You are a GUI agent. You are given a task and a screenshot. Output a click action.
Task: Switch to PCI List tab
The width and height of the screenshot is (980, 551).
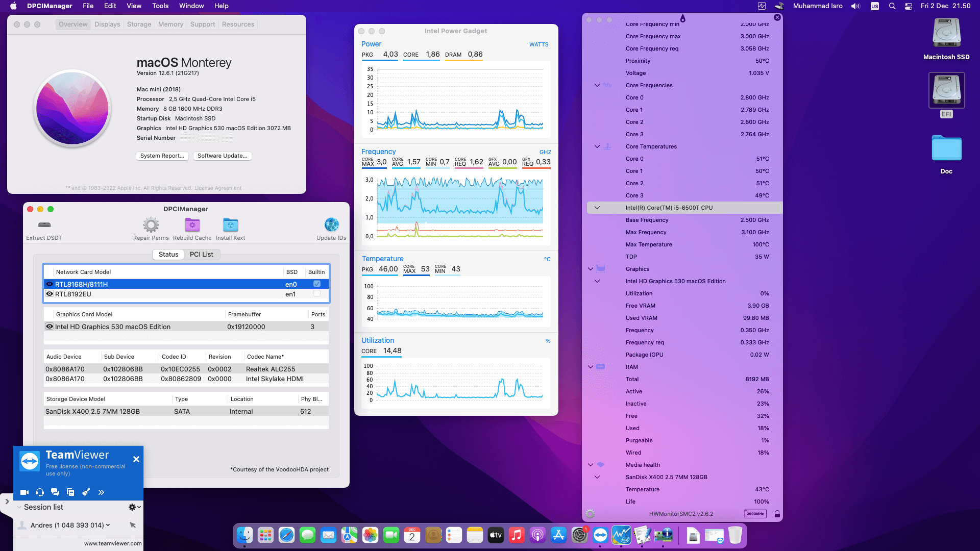202,254
